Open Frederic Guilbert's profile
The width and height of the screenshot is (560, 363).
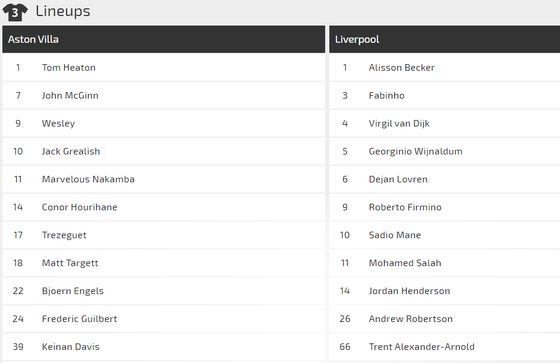tap(79, 319)
